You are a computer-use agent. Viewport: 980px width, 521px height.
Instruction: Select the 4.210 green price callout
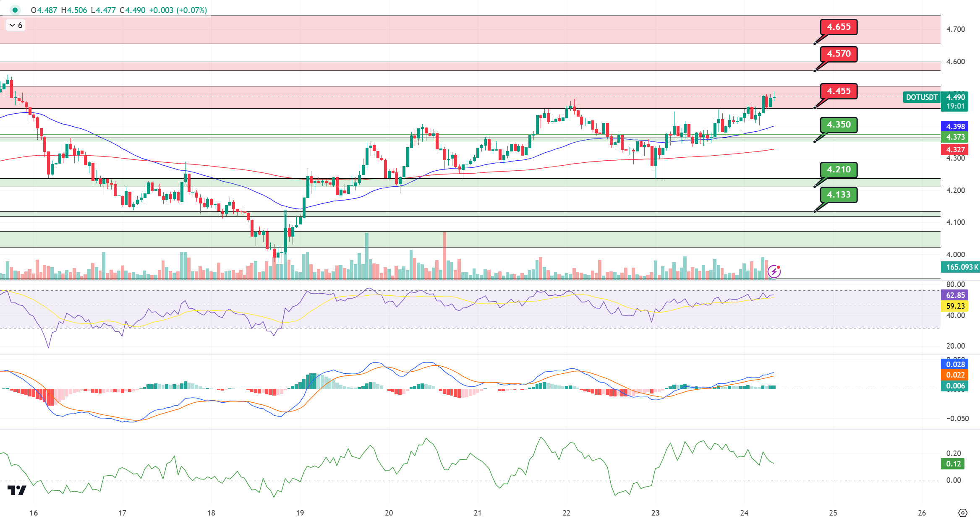(x=839, y=169)
